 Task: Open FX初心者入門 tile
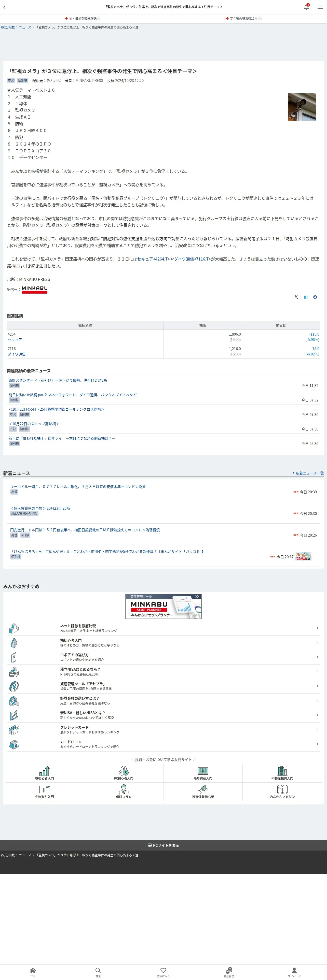(124, 773)
